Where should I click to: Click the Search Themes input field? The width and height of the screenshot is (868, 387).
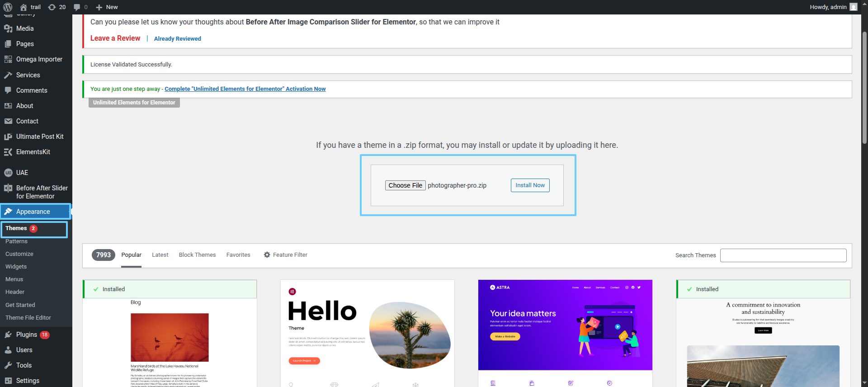[x=783, y=255]
